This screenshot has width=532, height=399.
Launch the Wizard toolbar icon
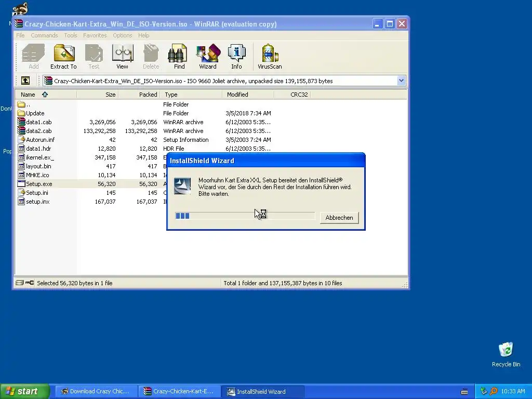(x=208, y=57)
